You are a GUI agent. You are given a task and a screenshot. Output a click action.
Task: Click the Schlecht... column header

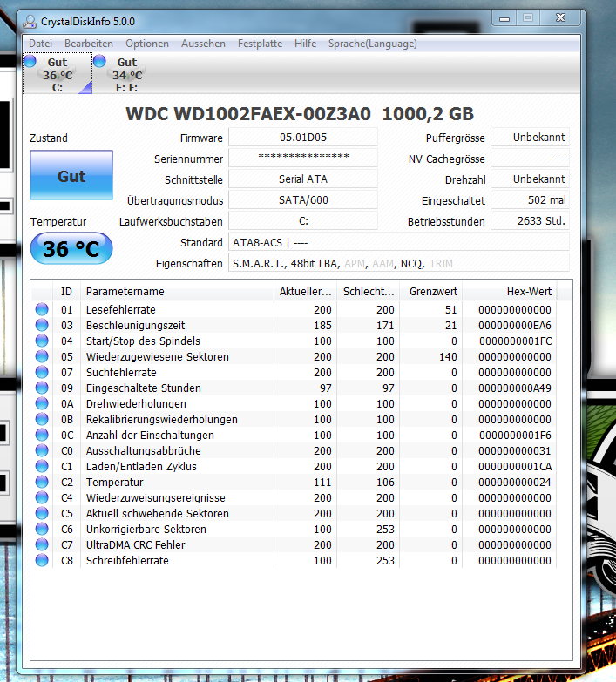click(x=369, y=292)
